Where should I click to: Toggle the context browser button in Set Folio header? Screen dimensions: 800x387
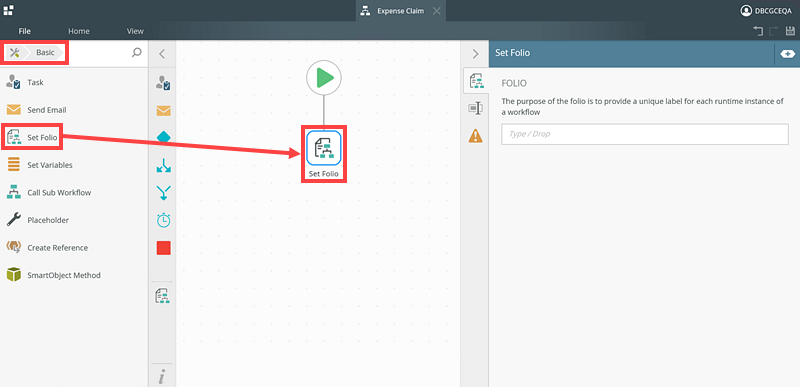tap(787, 54)
